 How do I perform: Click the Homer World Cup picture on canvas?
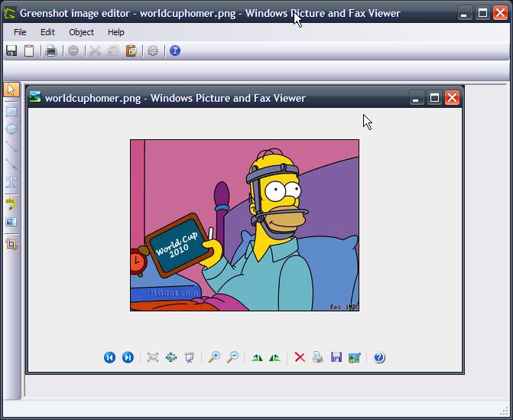[x=244, y=225]
